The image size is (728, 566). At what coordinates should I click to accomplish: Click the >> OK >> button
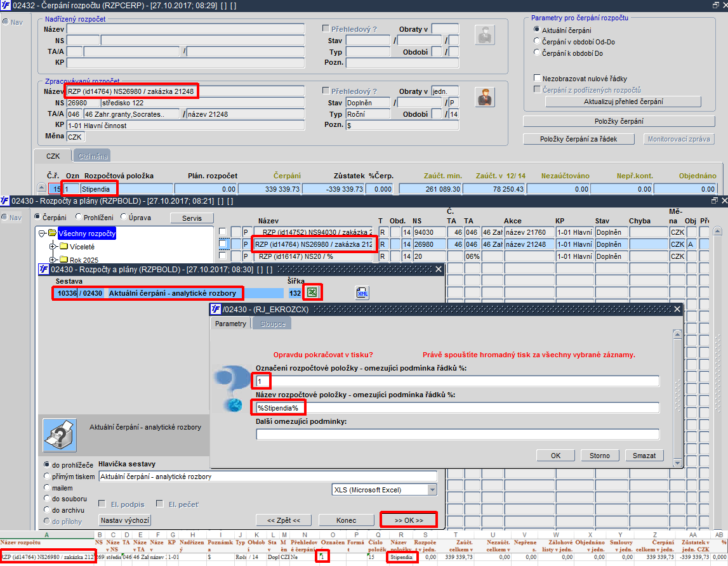[x=409, y=520]
